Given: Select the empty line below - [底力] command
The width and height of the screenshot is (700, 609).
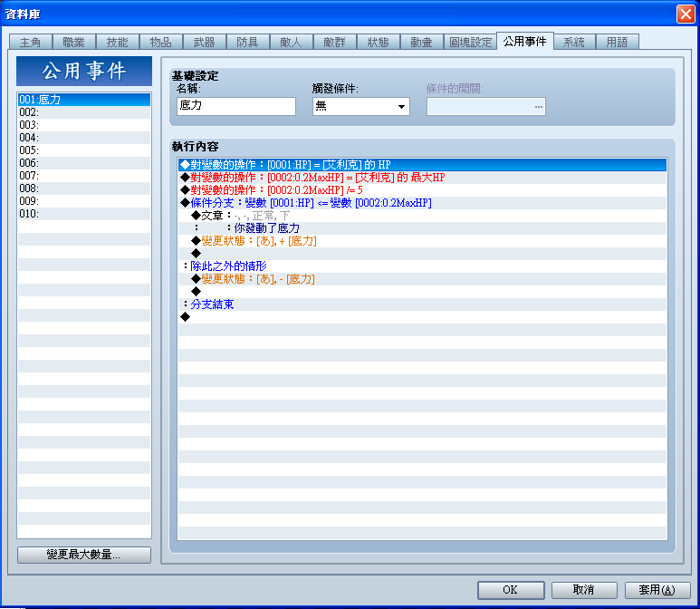Looking at the screenshot, I should (x=422, y=291).
